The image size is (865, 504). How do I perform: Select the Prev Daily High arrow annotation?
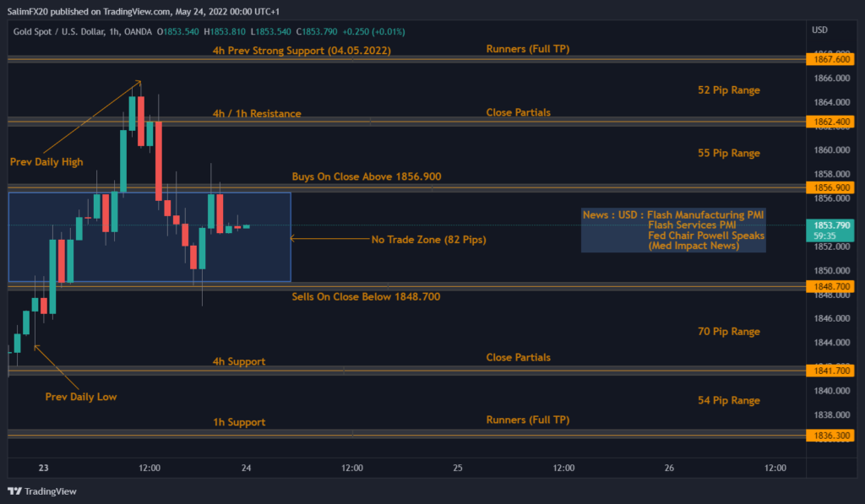tap(46, 161)
